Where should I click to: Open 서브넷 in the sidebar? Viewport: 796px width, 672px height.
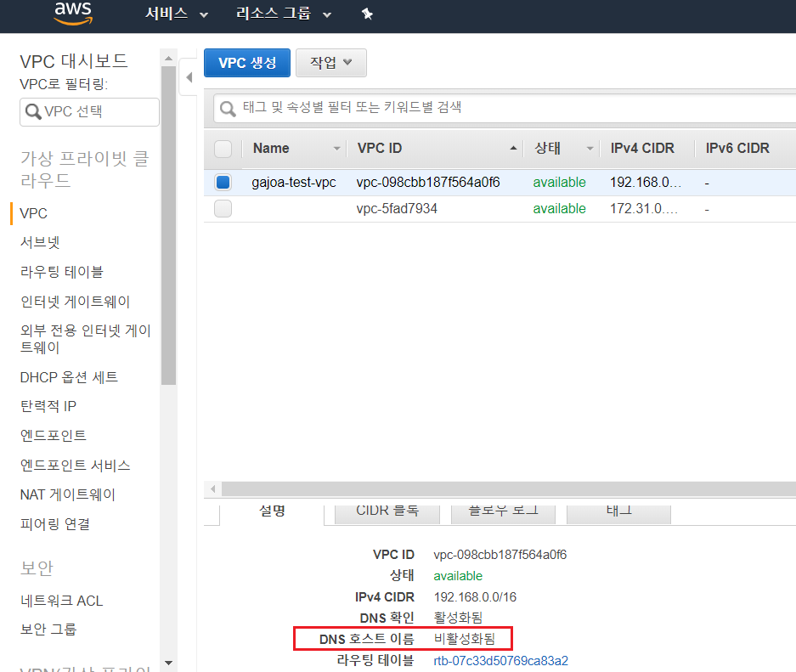[x=40, y=243]
